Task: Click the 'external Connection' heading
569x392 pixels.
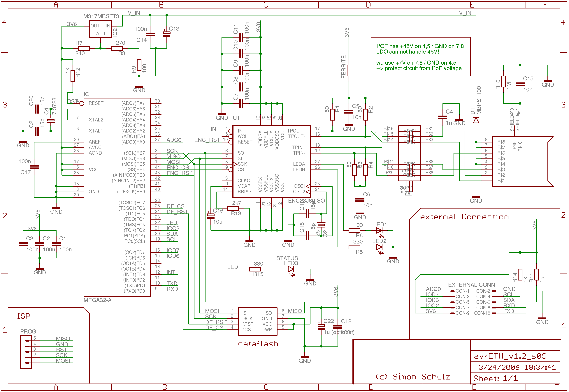Action: click(464, 217)
